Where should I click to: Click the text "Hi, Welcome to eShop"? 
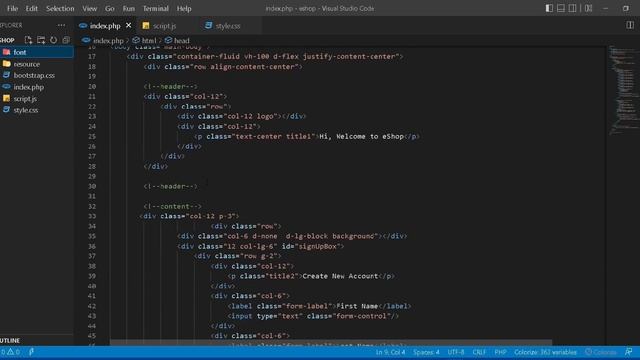(x=361, y=136)
